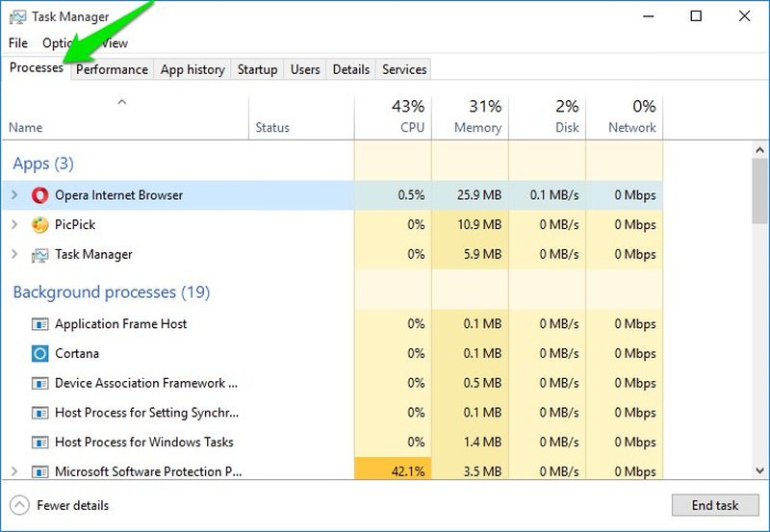Click the Microsoft Software Protection icon

point(39,471)
